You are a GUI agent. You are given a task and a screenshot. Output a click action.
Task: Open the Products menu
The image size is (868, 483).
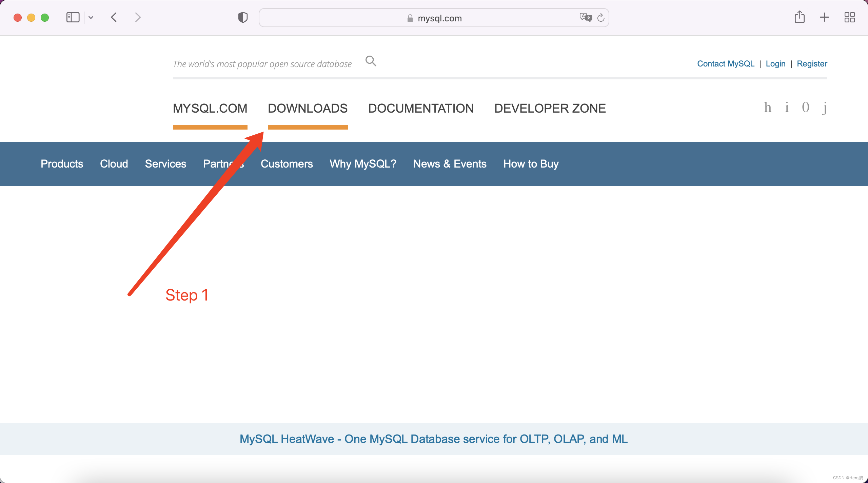click(62, 164)
